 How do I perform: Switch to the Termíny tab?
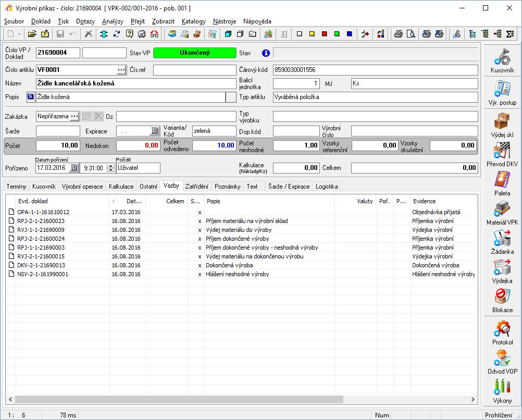click(x=16, y=187)
